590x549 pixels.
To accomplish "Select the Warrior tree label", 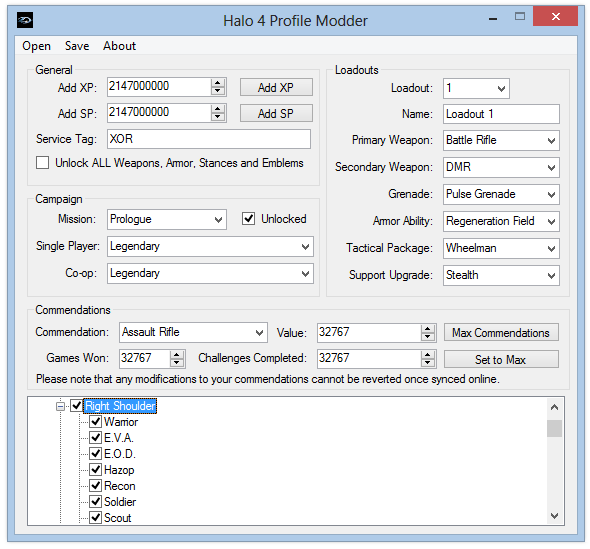I will [x=121, y=422].
